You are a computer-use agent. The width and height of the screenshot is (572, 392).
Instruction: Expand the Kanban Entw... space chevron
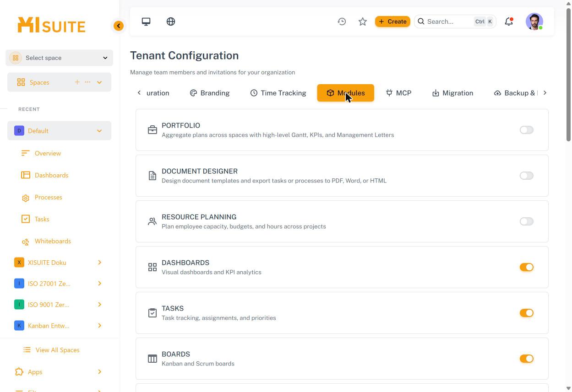pyautogui.click(x=99, y=326)
